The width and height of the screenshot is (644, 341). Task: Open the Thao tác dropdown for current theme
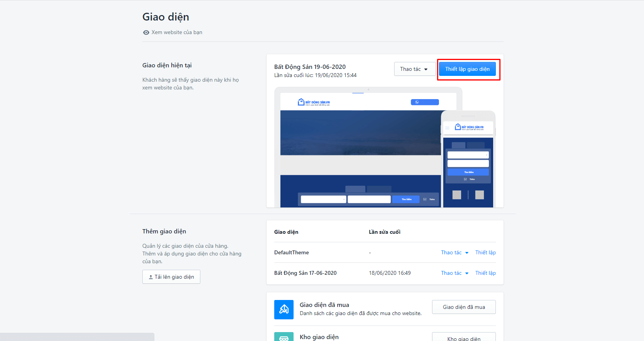(415, 69)
